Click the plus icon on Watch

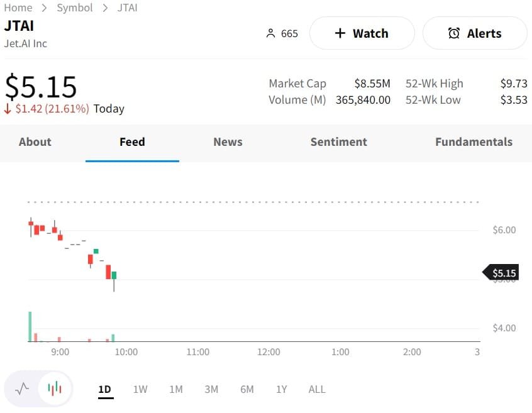340,33
